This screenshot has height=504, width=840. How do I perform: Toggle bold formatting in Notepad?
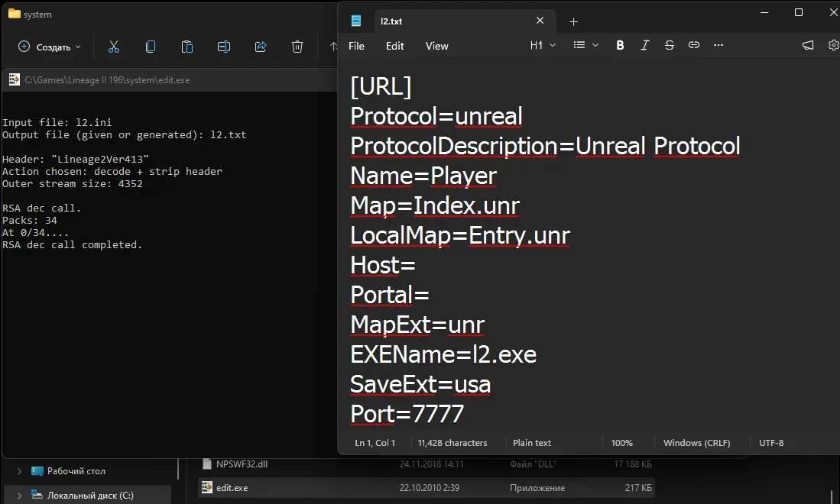[x=620, y=46]
